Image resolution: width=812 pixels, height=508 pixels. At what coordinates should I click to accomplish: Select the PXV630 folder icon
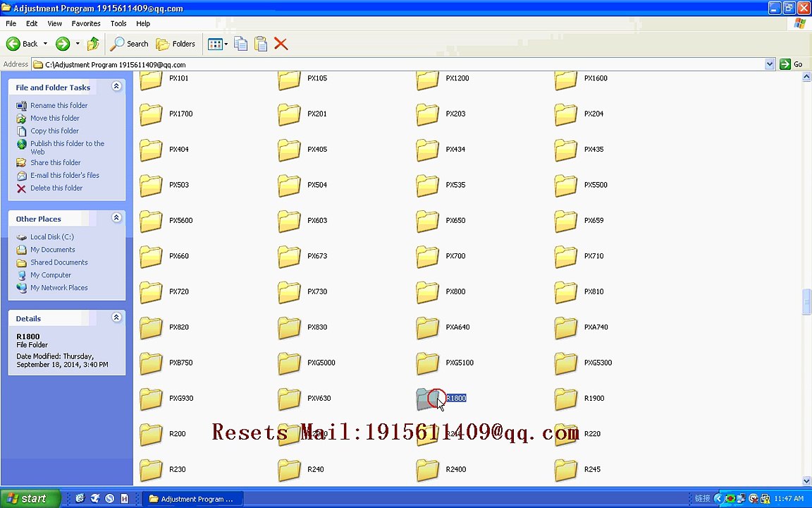[290, 399]
